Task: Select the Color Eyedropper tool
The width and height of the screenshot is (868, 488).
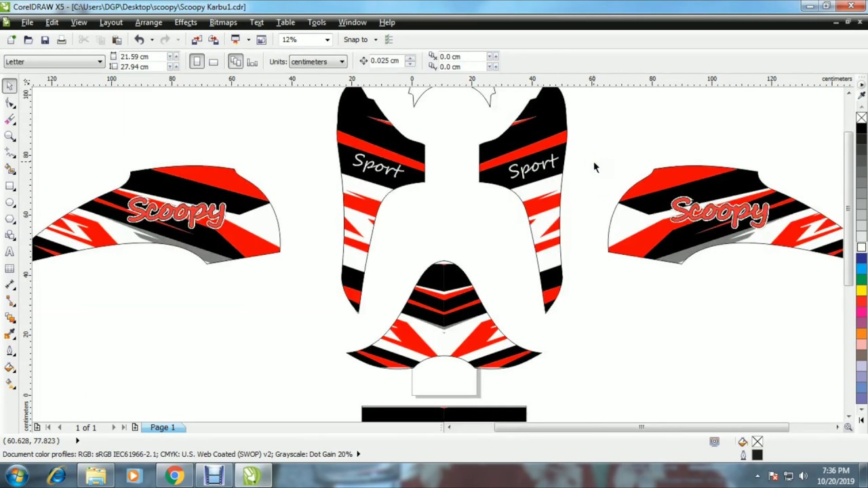Action: click(9, 335)
